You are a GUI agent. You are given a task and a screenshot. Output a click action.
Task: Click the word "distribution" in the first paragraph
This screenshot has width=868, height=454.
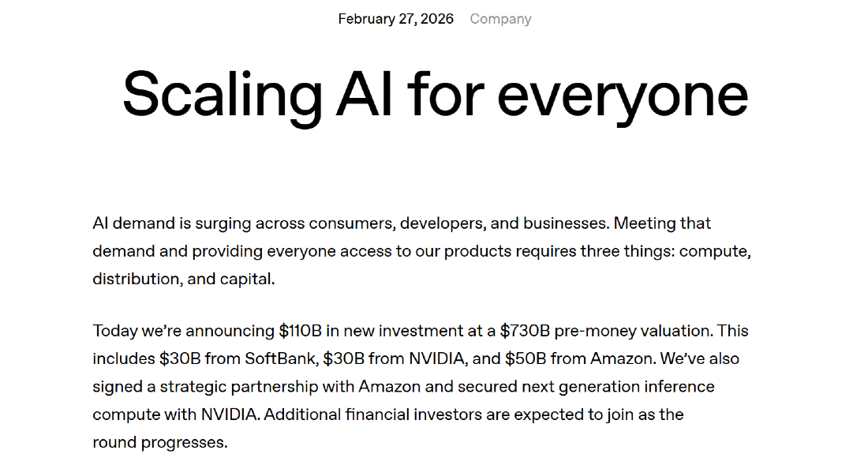point(134,279)
